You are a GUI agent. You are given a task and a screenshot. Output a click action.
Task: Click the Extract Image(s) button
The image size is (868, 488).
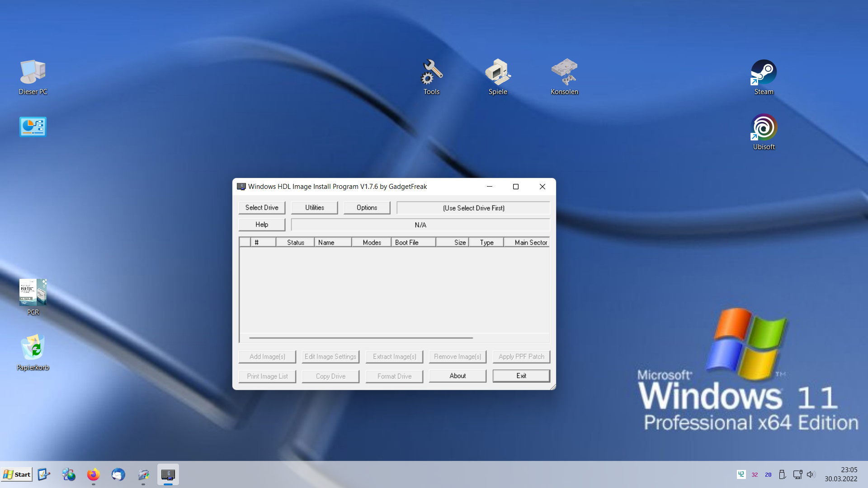[x=394, y=357]
